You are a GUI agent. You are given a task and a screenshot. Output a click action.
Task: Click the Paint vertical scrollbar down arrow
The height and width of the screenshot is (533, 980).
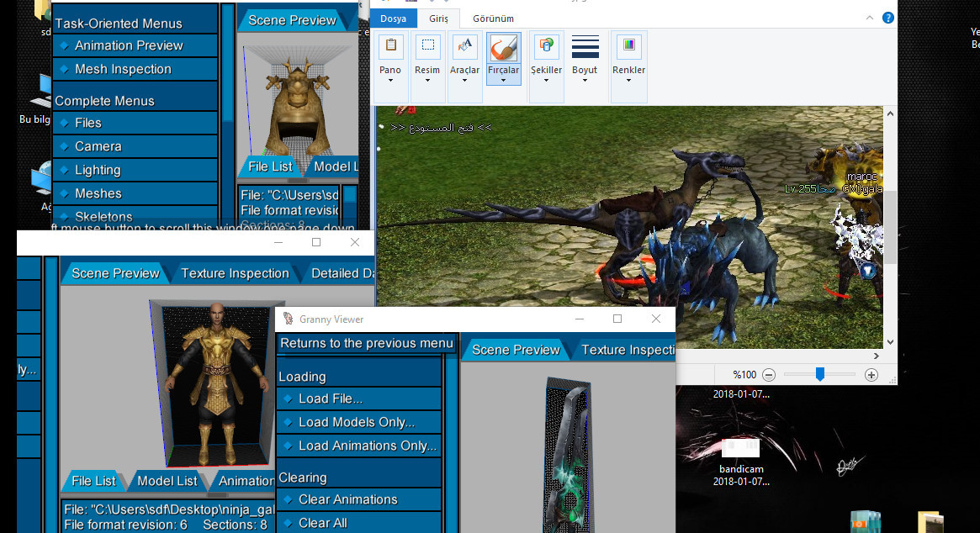(890, 342)
